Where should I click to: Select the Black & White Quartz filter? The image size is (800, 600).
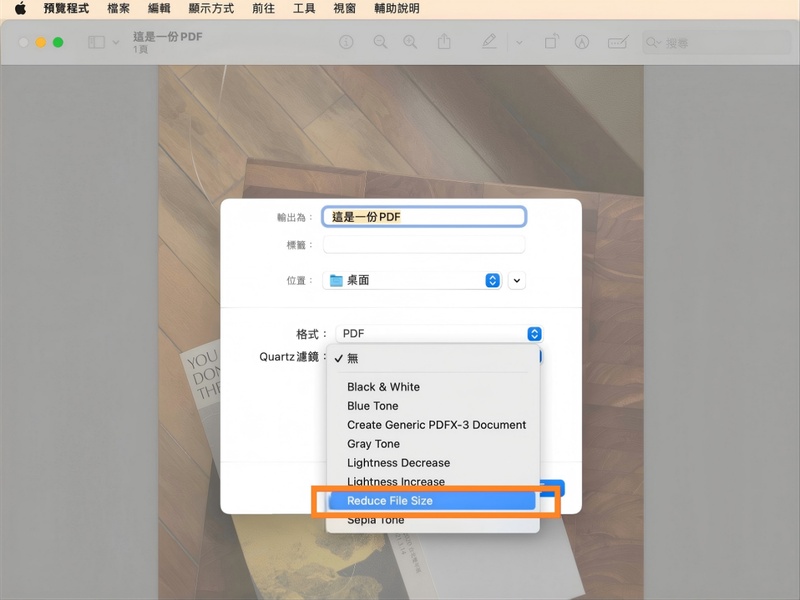pyautogui.click(x=384, y=387)
